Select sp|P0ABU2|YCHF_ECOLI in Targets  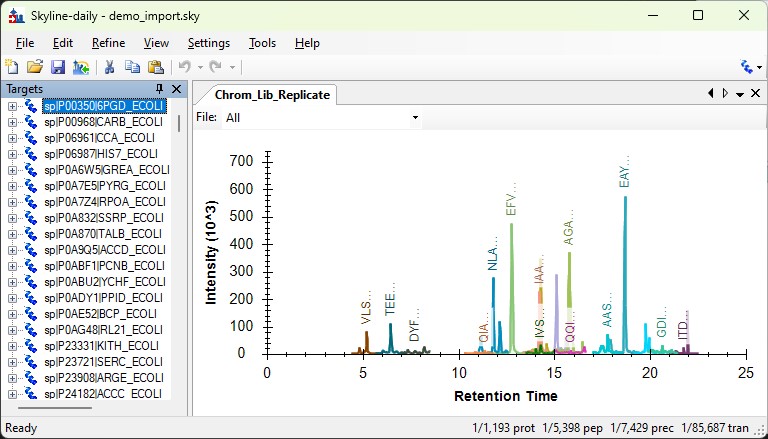(x=105, y=282)
